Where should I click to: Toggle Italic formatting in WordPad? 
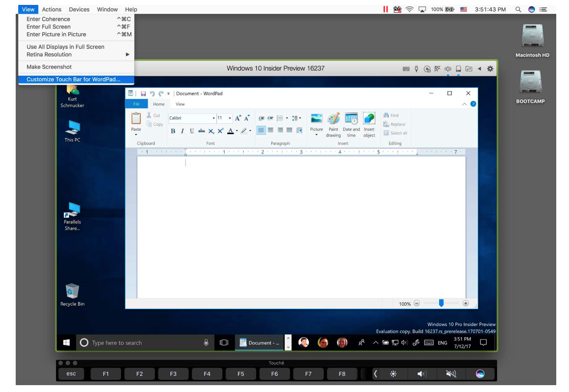182,131
